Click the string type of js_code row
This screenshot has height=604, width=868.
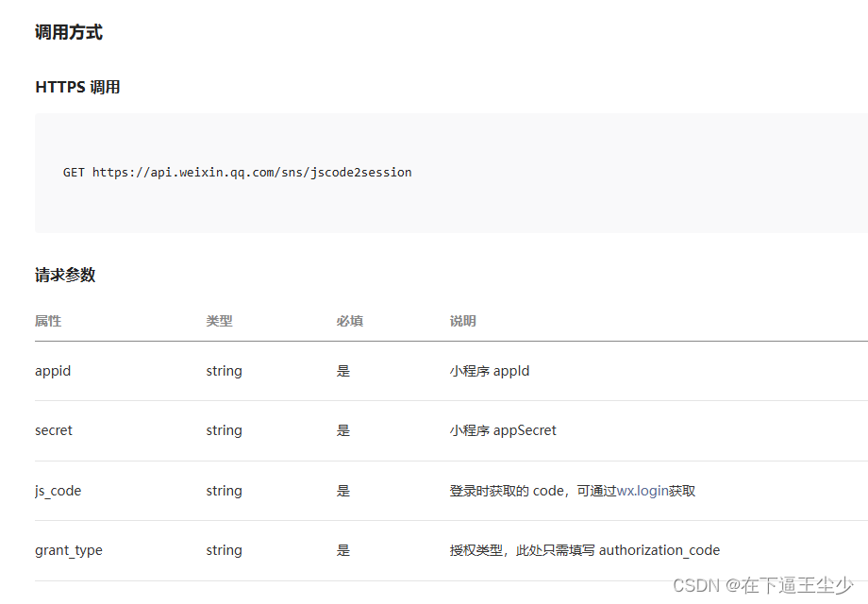click(x=224, y=490)
